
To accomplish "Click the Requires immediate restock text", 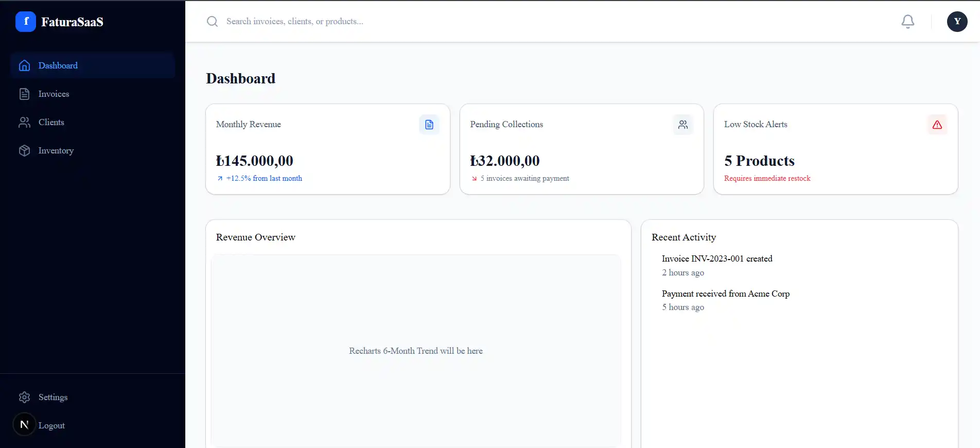I will pyautogui.click(x=767, y=178).
